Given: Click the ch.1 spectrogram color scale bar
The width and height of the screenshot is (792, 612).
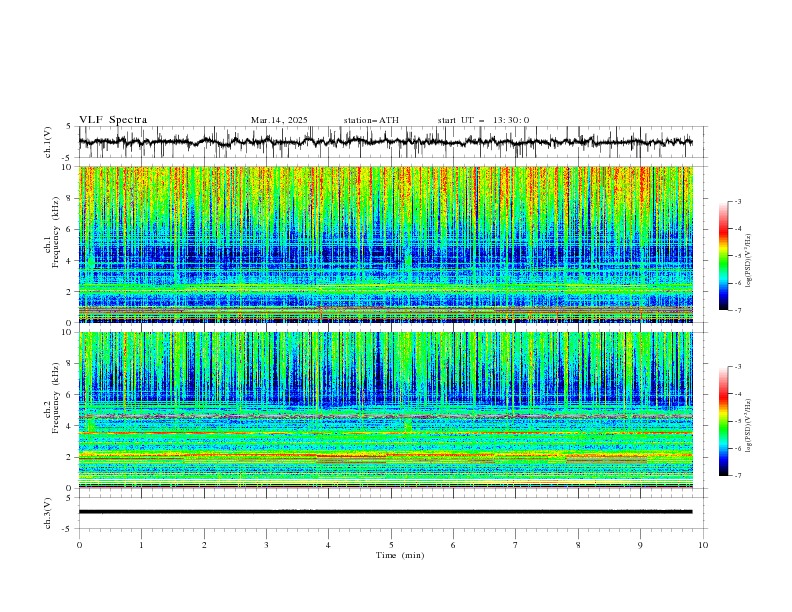Looking at the screenshot, I should coord(723,256).
